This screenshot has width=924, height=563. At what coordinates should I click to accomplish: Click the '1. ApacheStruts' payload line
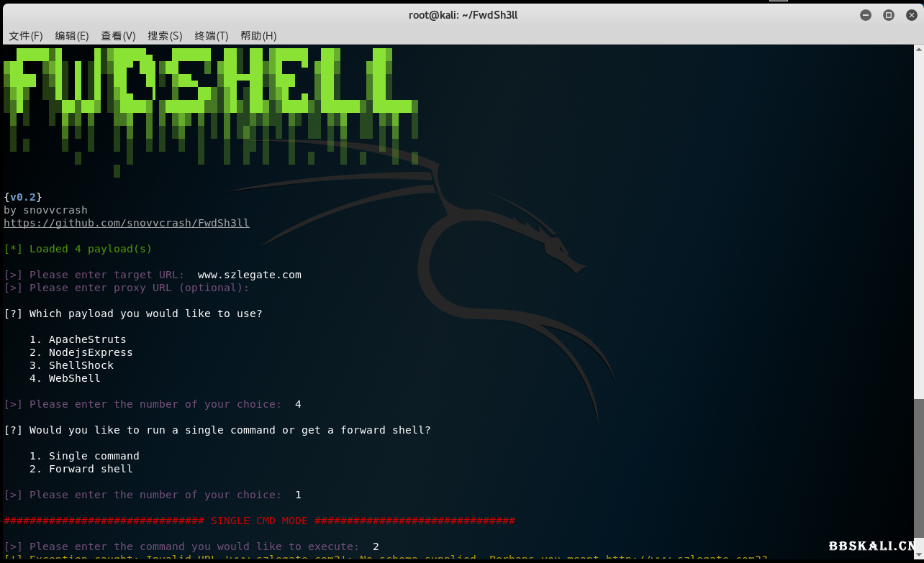[x=78, y=339]
